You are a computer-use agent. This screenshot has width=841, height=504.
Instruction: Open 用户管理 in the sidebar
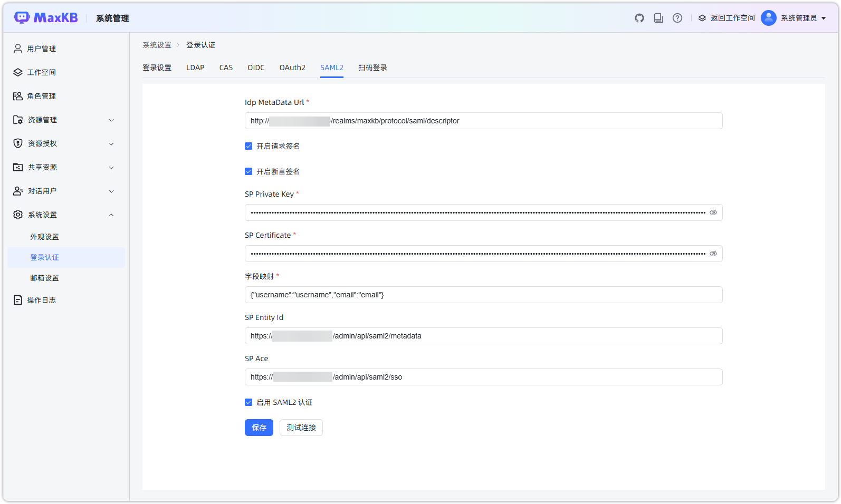pyautogui.click(x=41, y=49)
